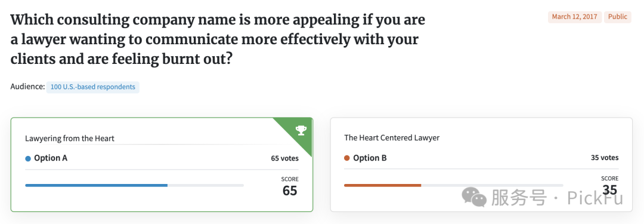Viewport: 644px width, 224px height.
Task: Click the WeChat logo watermark icon
Action: point(474,197)
